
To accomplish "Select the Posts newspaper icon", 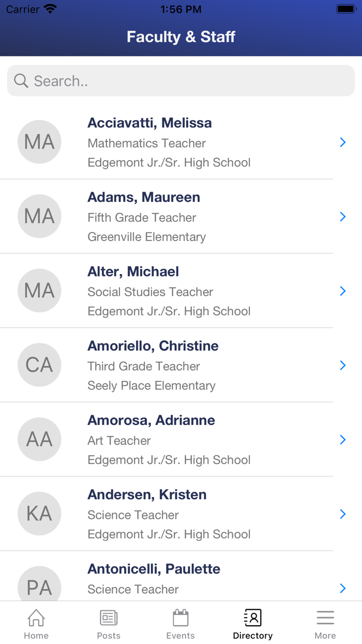I will pyautogui.click(x=108, y=618).
